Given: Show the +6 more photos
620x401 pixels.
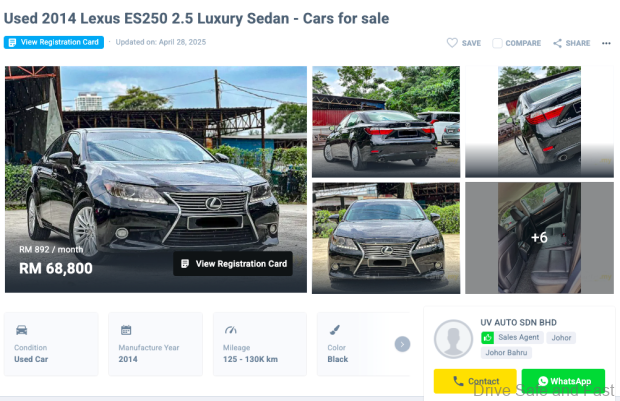Looking at the screenshot, I should [x=539, y=238].
